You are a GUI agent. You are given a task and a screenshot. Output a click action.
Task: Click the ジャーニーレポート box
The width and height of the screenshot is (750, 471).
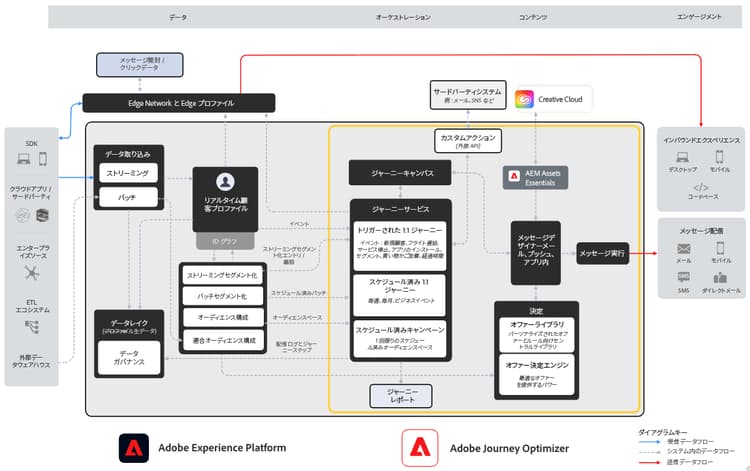[401, 395]
